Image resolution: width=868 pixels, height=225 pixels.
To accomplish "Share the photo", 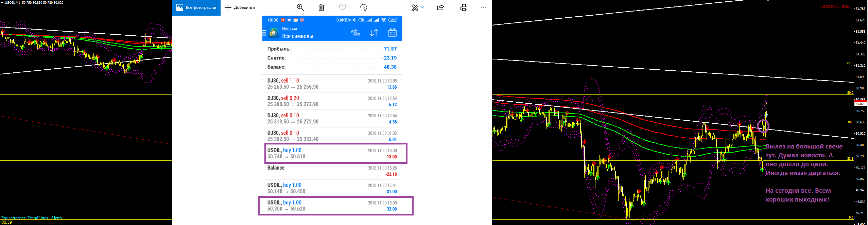I will [x=440, y=7].
